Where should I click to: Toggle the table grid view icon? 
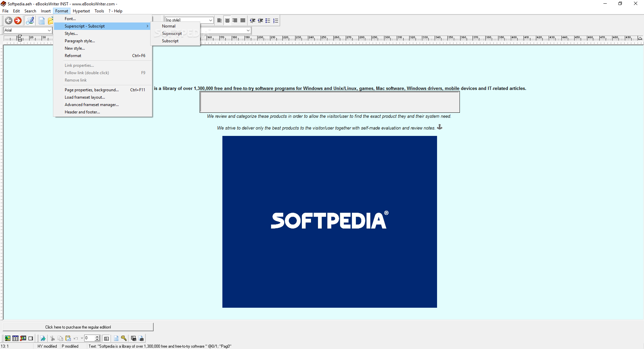pos(107,338)
